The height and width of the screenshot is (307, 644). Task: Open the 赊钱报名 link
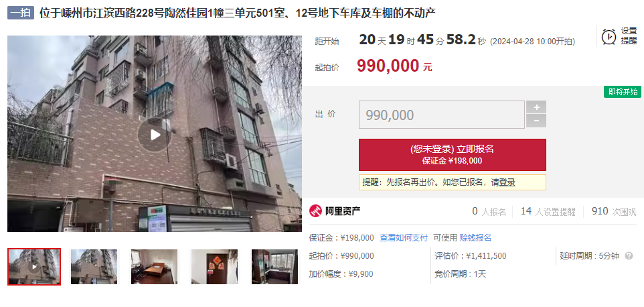pyautogui.click(x=475, y=238)
